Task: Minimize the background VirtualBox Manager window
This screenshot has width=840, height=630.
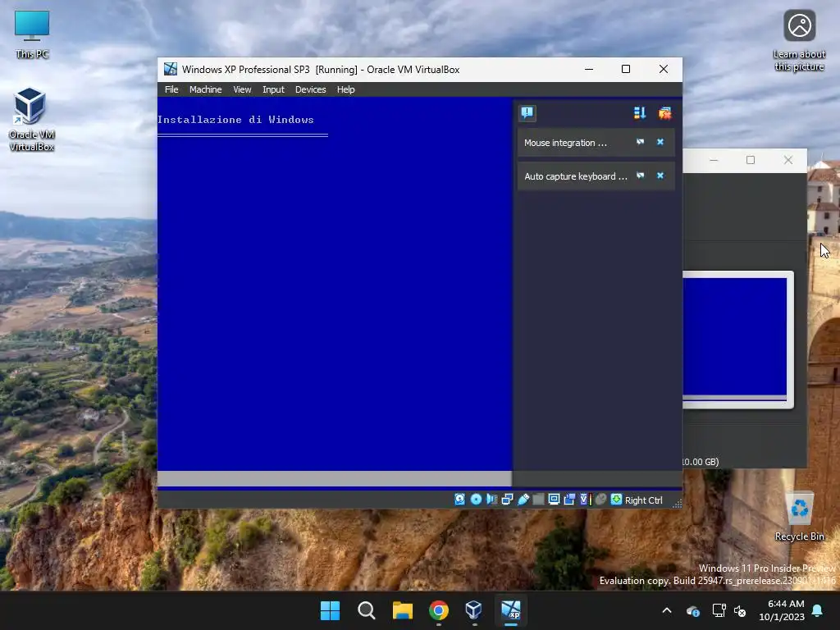Action: [714, 160]
